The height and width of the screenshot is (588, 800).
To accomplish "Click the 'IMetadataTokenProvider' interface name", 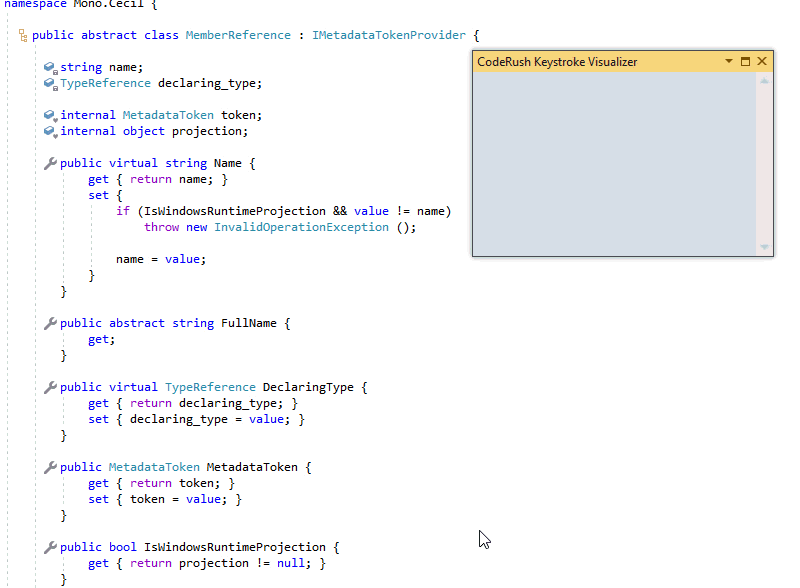I will pos(389,35).
